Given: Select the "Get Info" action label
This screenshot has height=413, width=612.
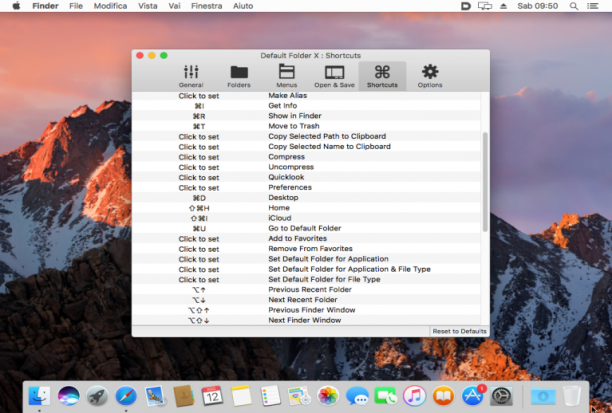Looking at the screenshot, I should coord(283,105).
